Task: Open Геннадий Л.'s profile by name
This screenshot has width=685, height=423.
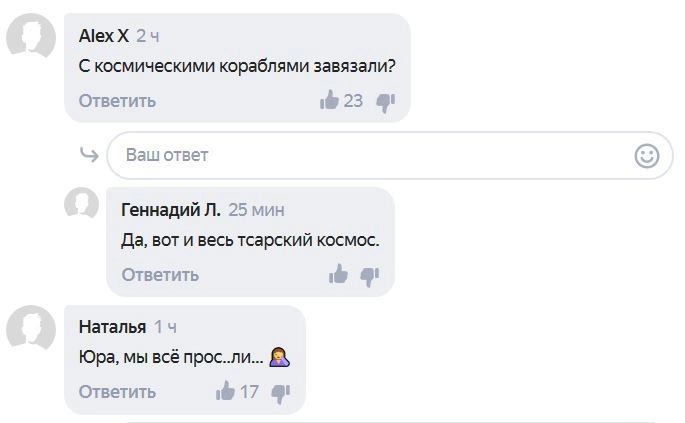Action: coord(170,210)
